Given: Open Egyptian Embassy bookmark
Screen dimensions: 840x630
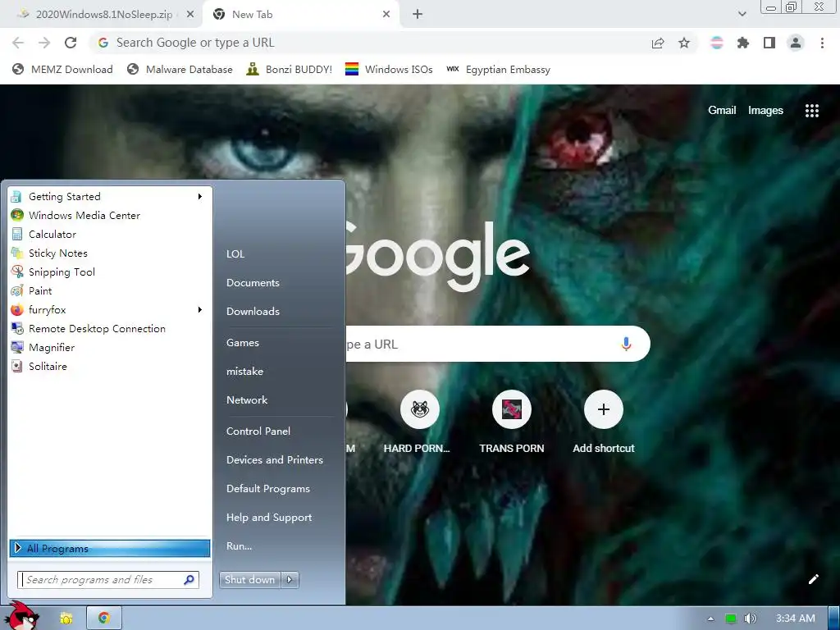Looking at the screenshot, I should [x=498, y=69].
